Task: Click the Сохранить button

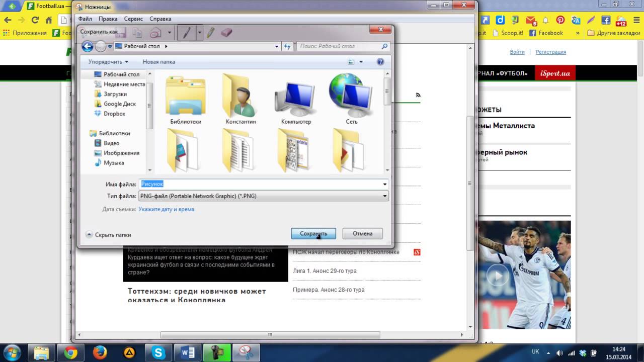Action: click(313, 233)
